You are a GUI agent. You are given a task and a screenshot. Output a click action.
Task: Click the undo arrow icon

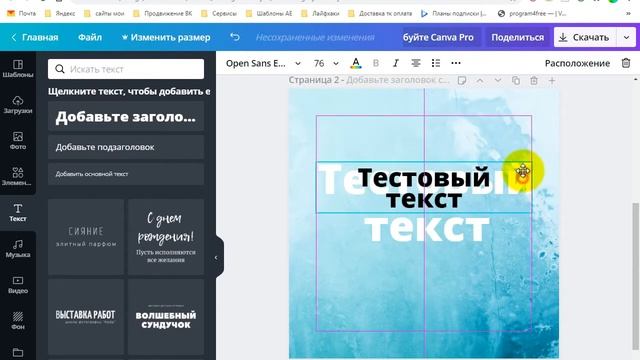pyautogui.click(x=235, y=37)
